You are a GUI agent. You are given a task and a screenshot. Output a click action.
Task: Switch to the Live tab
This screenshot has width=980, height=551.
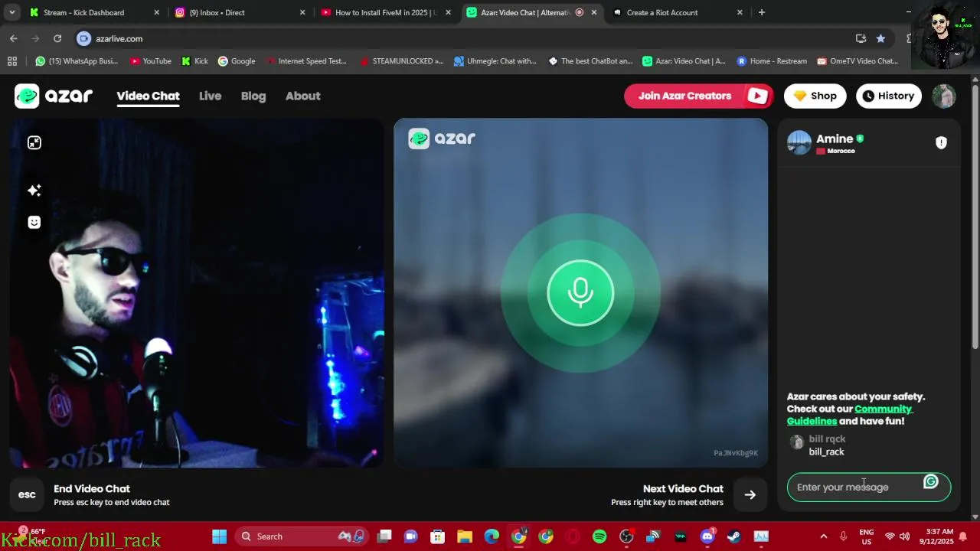click(x=210, y=96)
